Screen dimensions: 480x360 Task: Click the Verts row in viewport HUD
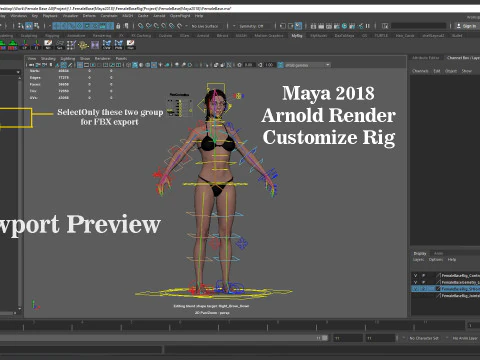point(70,71)
